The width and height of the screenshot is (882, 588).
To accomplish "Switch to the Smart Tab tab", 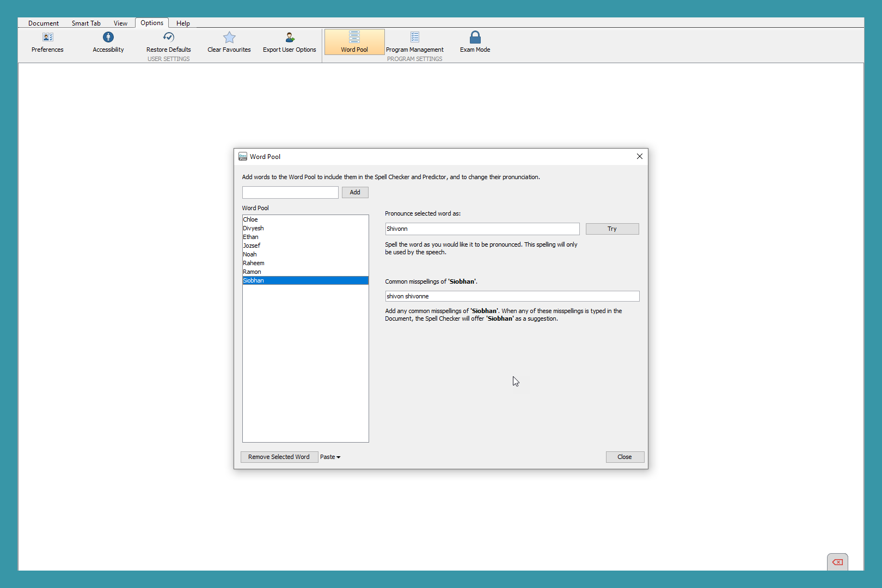I will (x=86, y=23).
